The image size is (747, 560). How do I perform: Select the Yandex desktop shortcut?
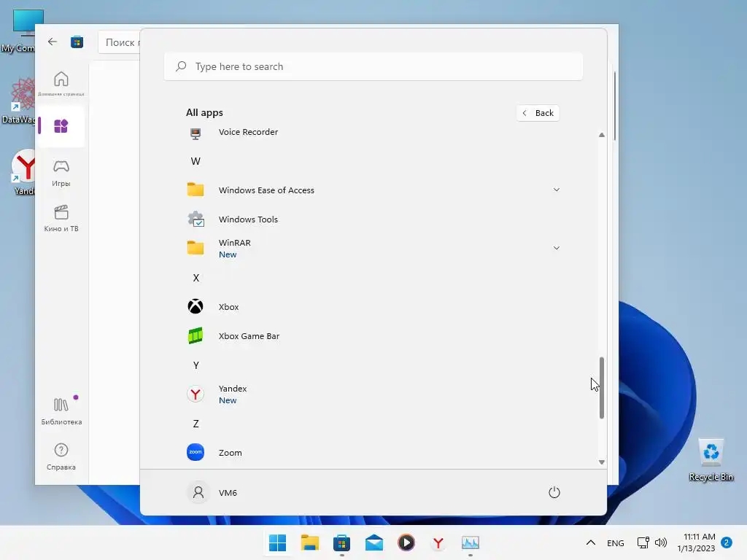point(24,172)
